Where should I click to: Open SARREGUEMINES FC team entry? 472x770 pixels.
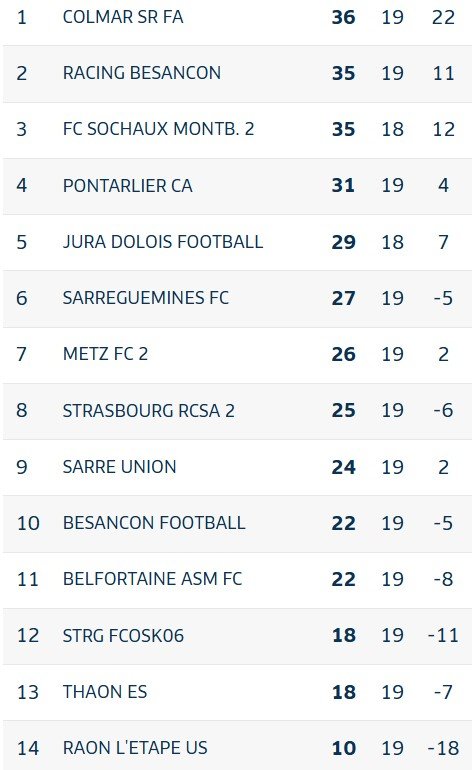(x=145, y=298)
